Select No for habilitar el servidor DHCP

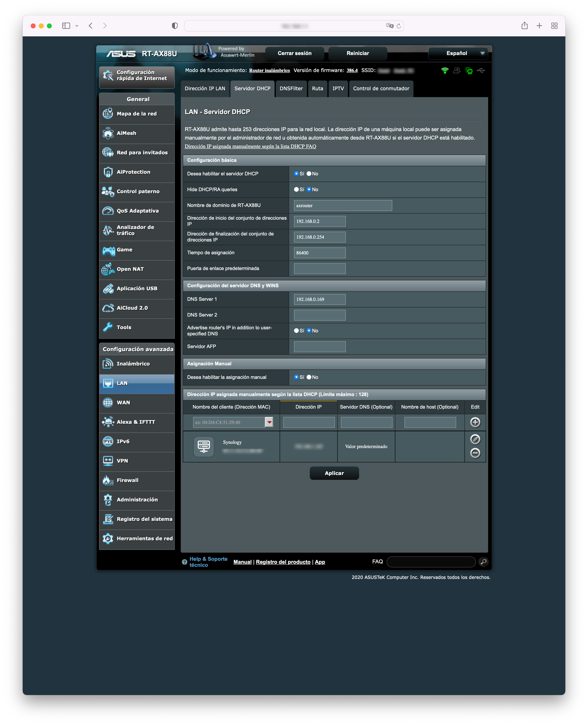(x=309, y=174)
